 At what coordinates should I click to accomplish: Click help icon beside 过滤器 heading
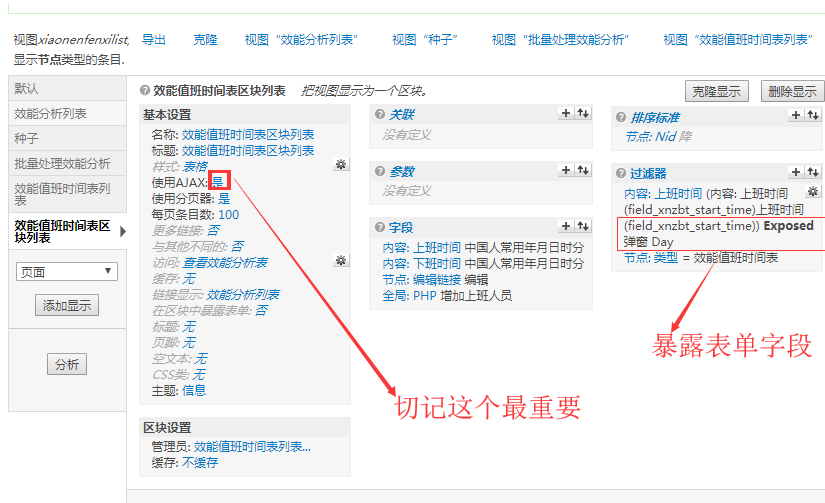[620, 173]
